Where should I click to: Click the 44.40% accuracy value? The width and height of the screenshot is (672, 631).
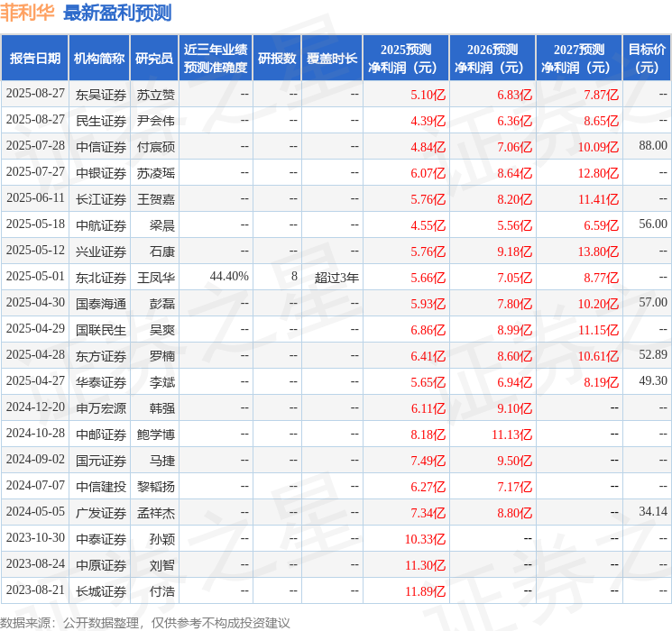229,277
